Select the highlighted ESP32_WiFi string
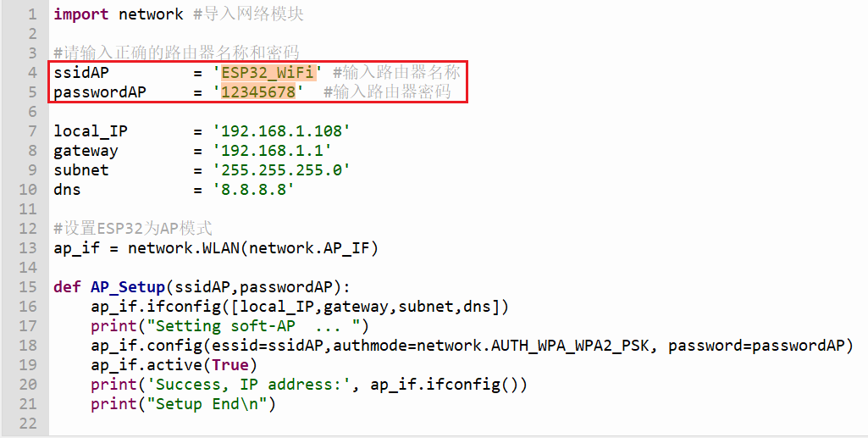This screenshot has height=438, width=868. pos(268,73)
